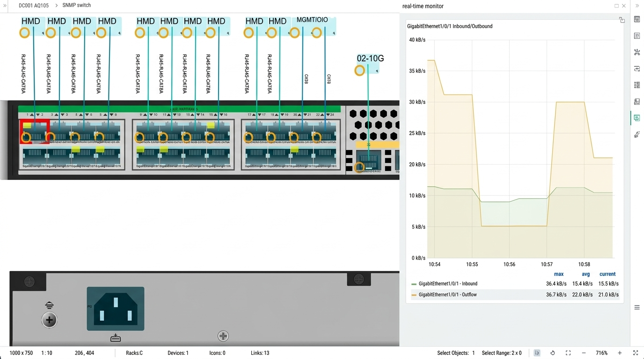The width and height of the screenshot is (644, 359).
Task: Click the green Inbound legend color swatch
Action: 414,284
